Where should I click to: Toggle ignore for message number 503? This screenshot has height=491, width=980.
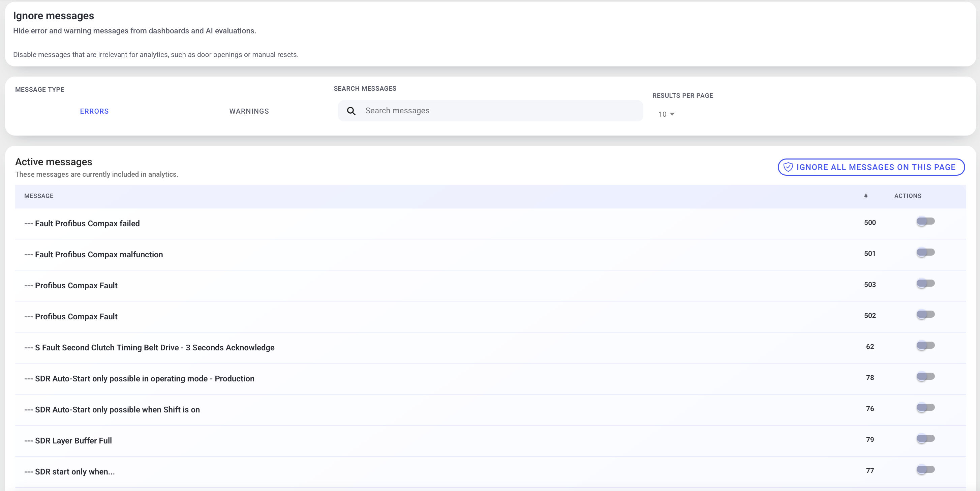coord(925,284)
